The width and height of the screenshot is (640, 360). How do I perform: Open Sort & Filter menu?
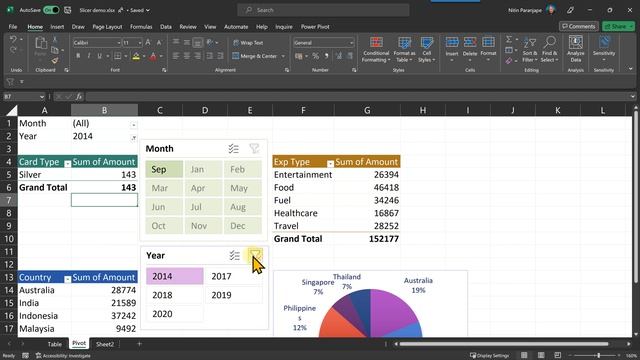coord(530,49)
